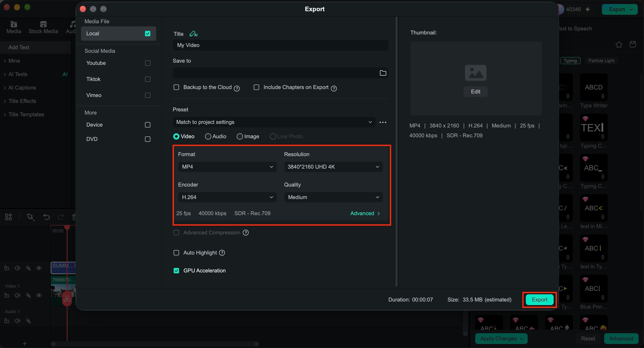Click the timeline layout grid icon
The image size is (644, 348).
[9, 217]
